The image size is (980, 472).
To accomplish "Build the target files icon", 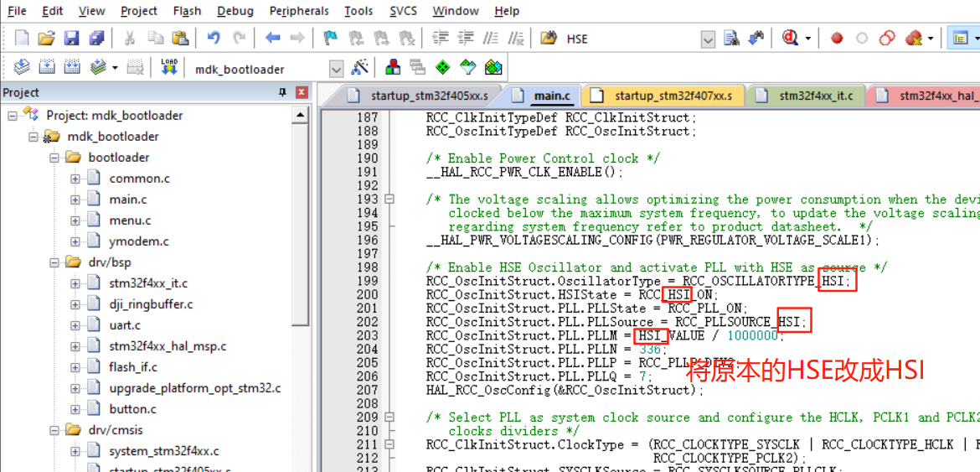I will coord(48,68).
